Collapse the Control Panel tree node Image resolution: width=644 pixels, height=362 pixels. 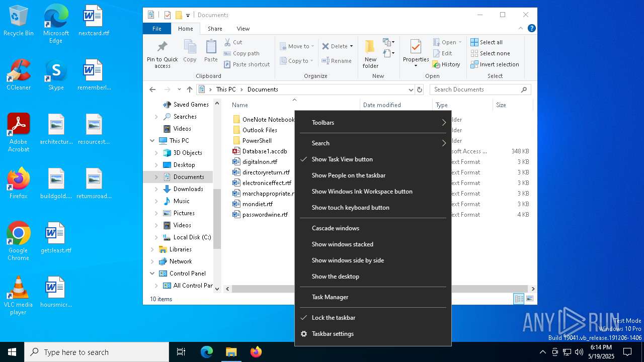tap(152, 274)
